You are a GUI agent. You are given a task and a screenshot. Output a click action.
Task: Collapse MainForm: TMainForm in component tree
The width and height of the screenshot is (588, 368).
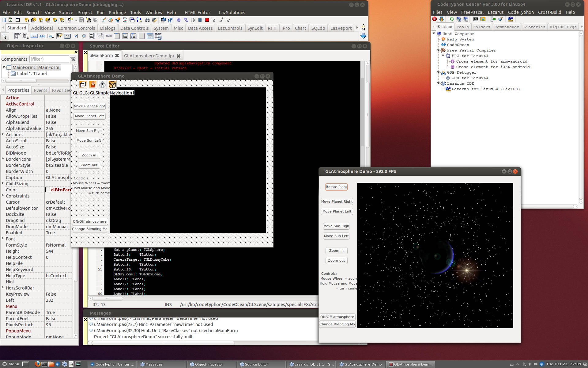pyautogui.click(x=4, y=67)
